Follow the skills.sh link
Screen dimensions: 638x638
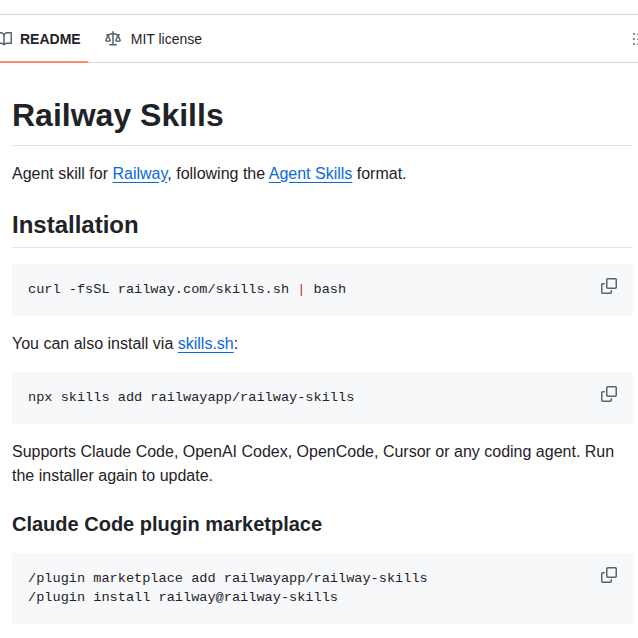click(205, 344)
